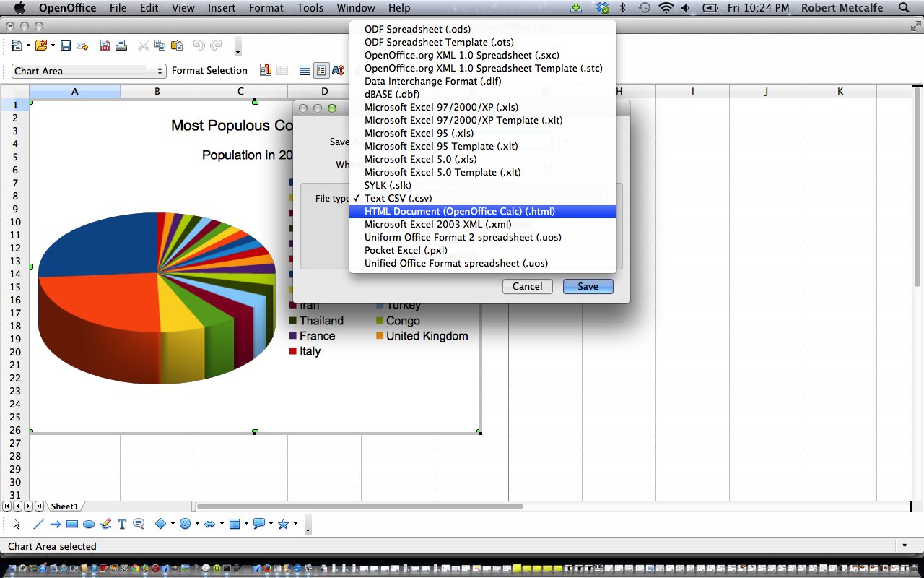
Task: Open Spotlight search in menu bar
Action: tap(903, 8)
